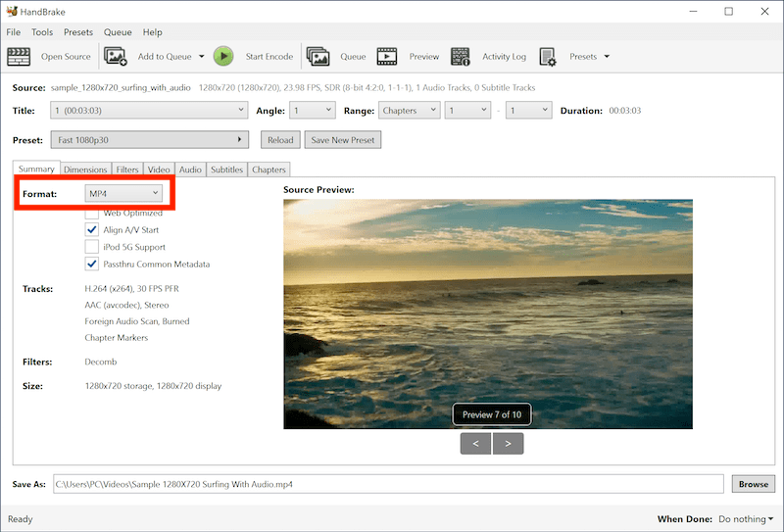
Task: Expand the Range dropdown set to Chapters
Action: click(409, 111)
